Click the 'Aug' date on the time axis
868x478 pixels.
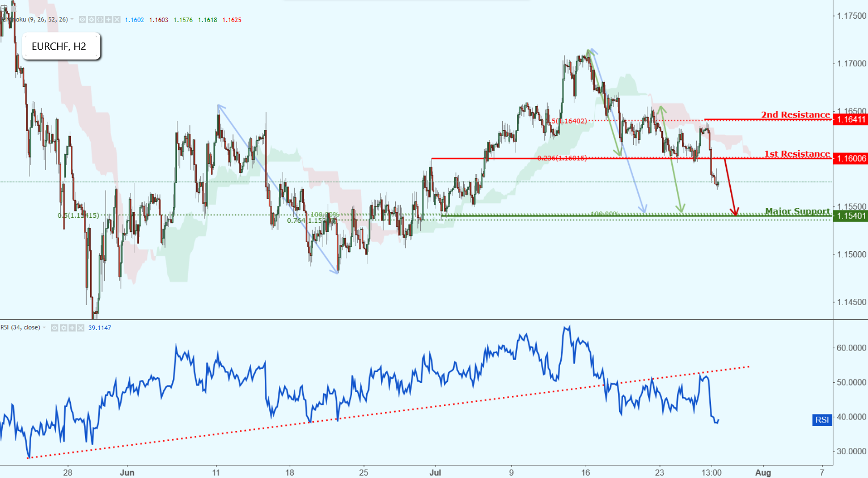pos(763,472)
